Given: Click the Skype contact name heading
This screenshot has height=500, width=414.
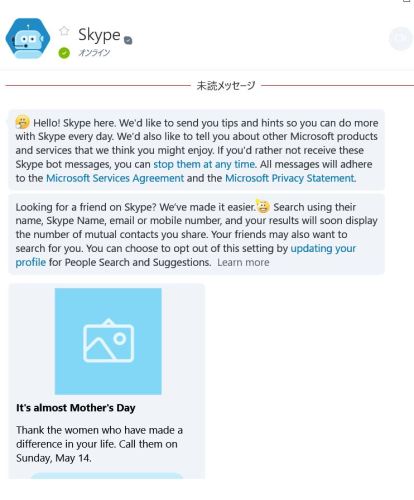Looking at the screenshot, I should coord(99,35).
